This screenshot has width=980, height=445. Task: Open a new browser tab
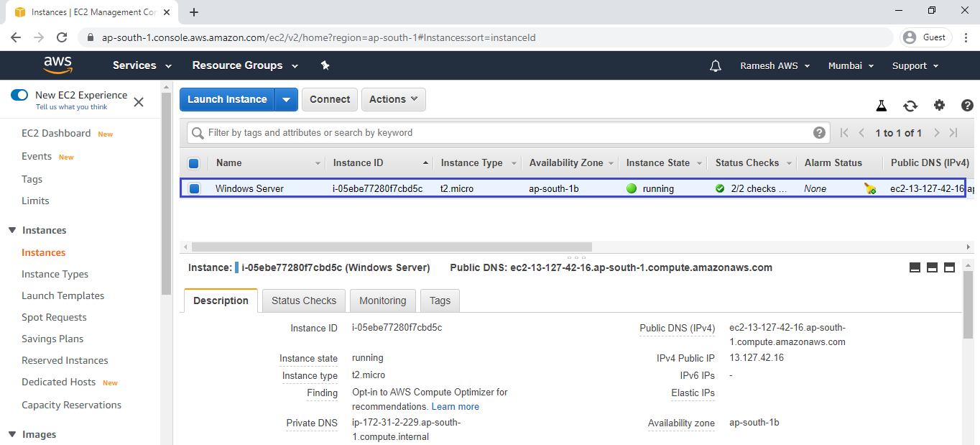[194, 12]
